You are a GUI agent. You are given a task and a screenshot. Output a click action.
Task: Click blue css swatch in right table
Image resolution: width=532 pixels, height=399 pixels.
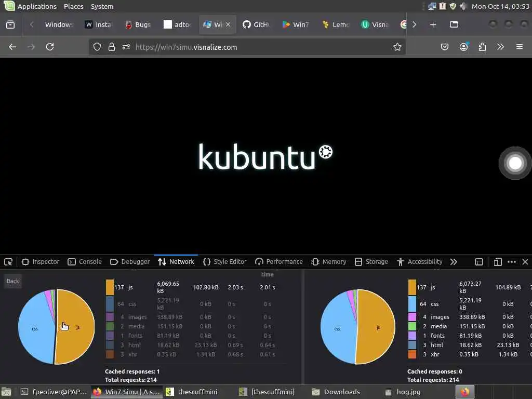[x=412, y=303]
